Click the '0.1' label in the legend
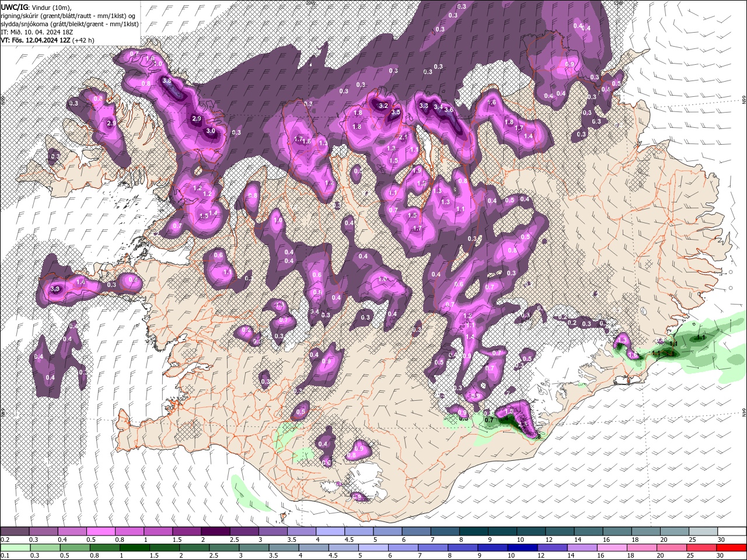 [5, 556]
